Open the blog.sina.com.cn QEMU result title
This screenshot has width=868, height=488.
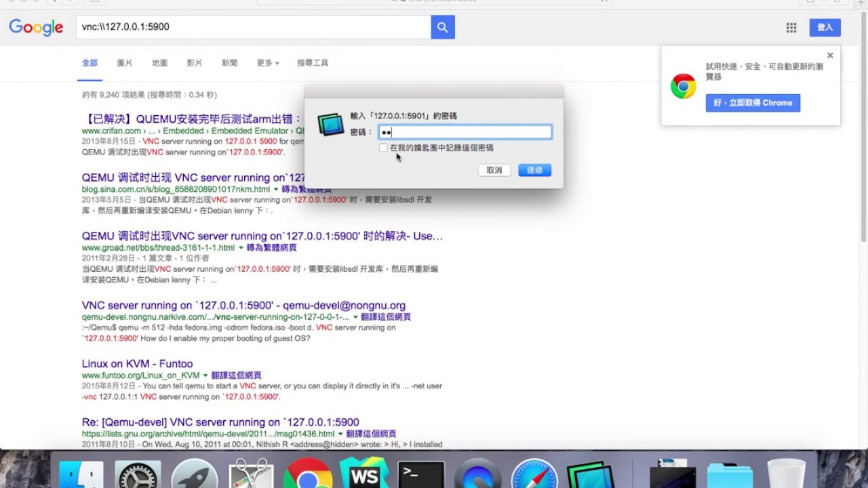(x=193, y=178)
